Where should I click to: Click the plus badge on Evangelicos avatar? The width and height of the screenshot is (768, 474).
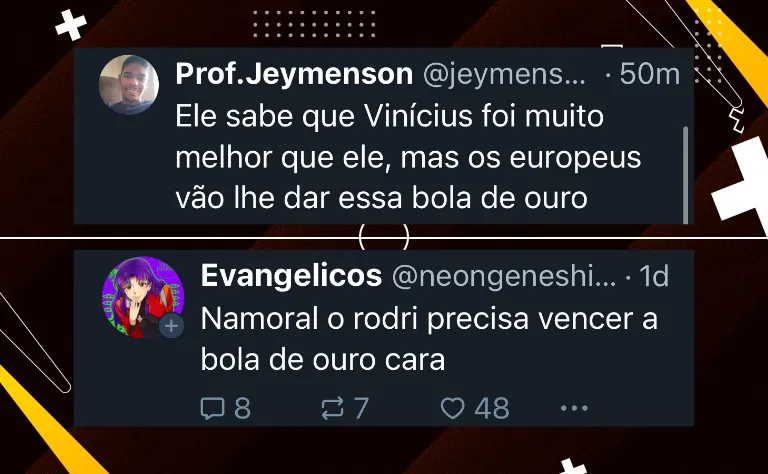pos(171,326)
